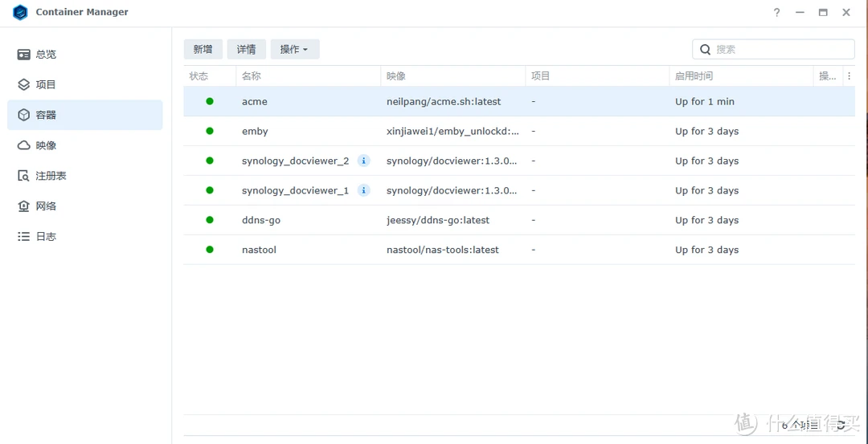Select the synology_docviewer_1 container name
The width and height of the screenshot is (868, 444).
tap(296, 191)
